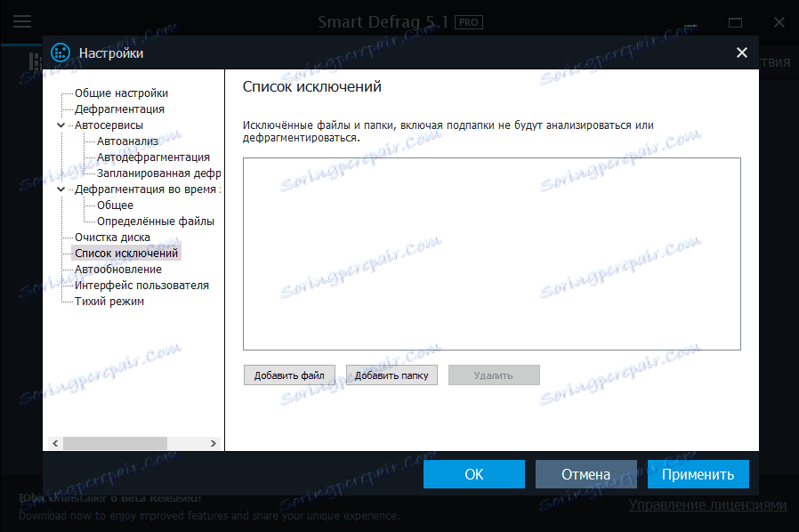Viewport: 799px width, 532px height.
Task: Open the hamburger menu icon
Action: 21,21
